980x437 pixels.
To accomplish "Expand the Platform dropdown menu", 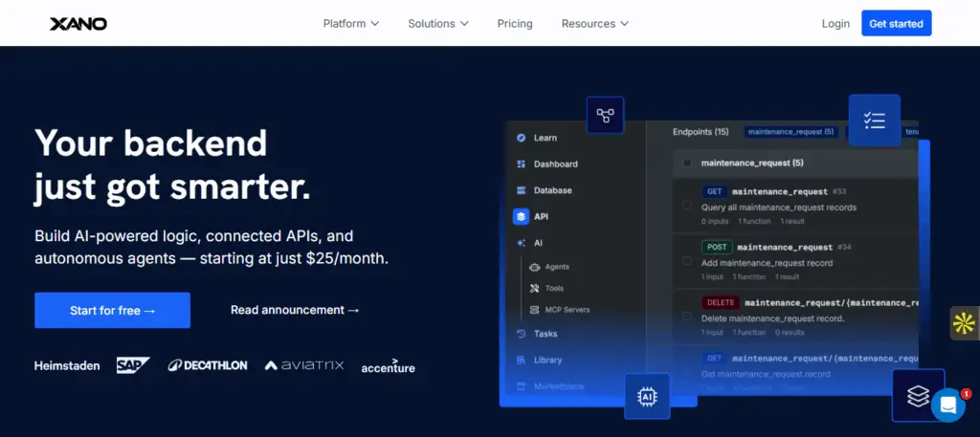I will coord(351,23).
